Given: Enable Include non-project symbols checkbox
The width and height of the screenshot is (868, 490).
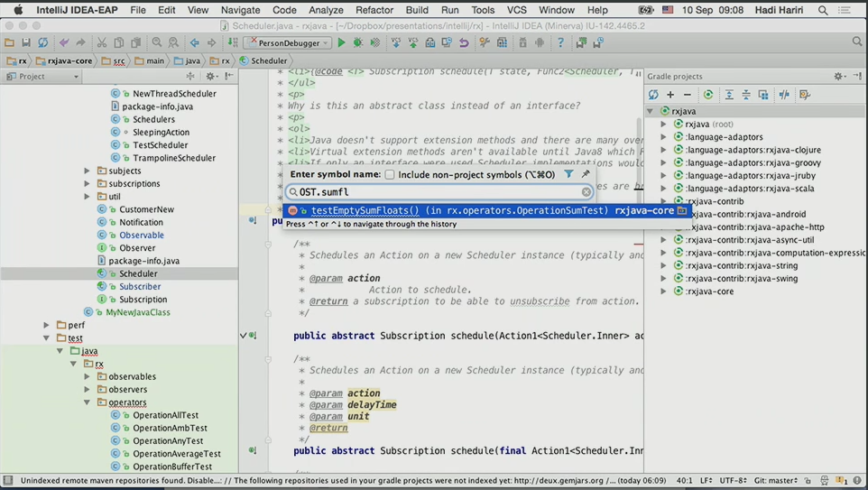Looking at the screenshot, I should coord(390,174).
